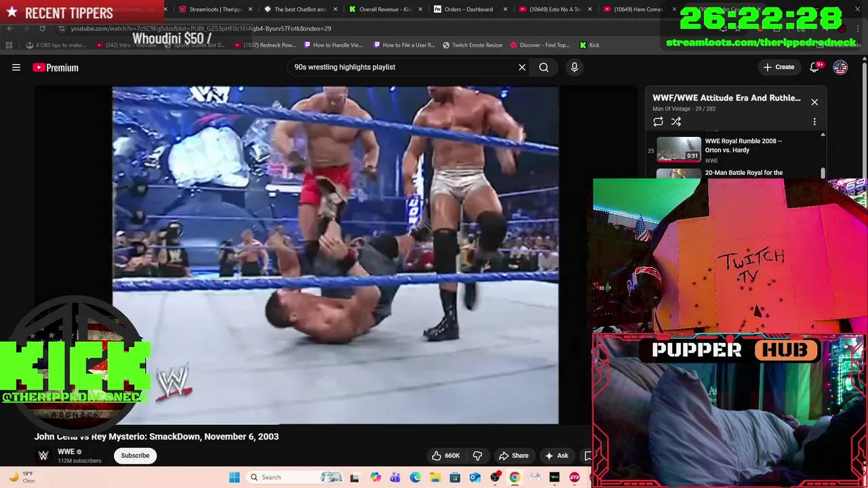Click the video title John Cena vs Rey Mysterio
868x488 pixels.
(x=157, y=436)
